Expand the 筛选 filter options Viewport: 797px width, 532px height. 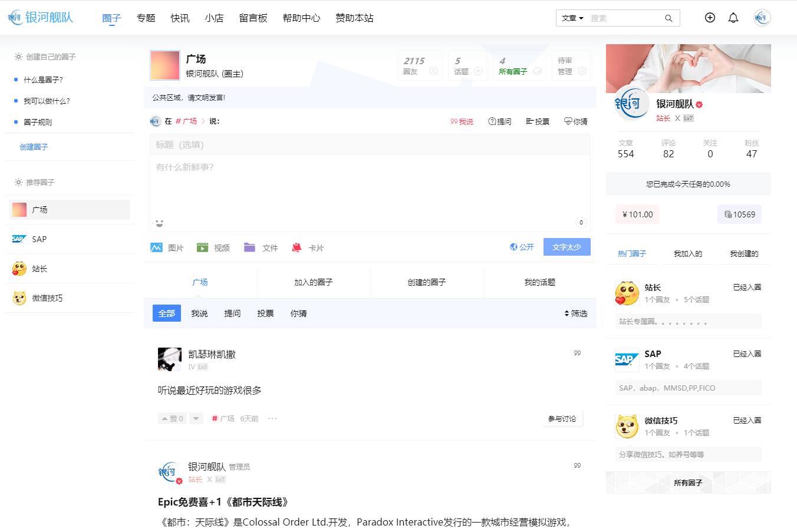[x=575, y=313]
